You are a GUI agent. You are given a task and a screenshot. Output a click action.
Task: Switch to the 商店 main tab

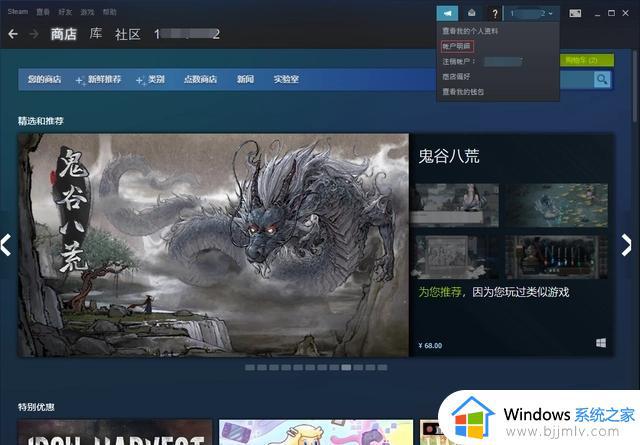[64, 34]
